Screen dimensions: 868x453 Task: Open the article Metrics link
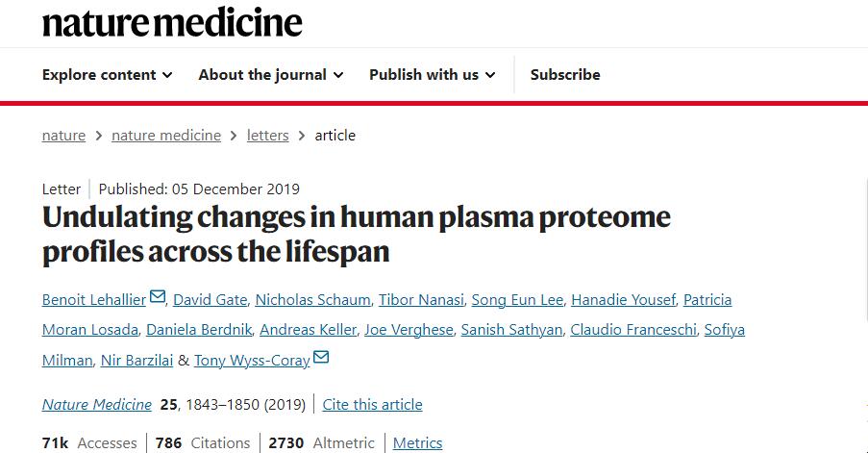418,443
